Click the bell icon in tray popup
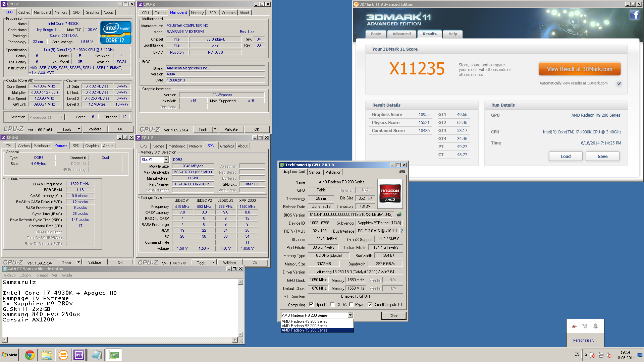The height and width of the screenshot is (362, 644). point(596,326)
